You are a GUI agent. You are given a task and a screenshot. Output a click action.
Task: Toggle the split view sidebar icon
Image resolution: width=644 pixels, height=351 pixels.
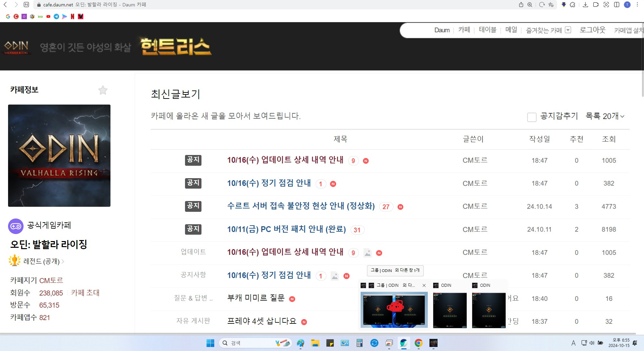[617, 5]
